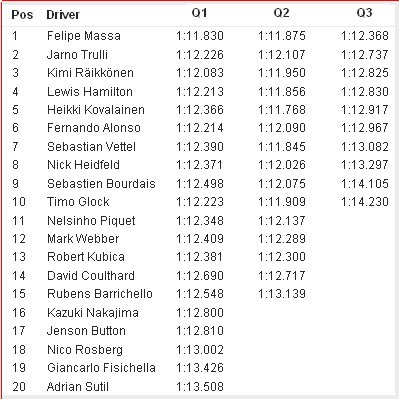Select Kimi Räikkönen in driver list
This screenshot has width=399, height=400.
[90, 73]
